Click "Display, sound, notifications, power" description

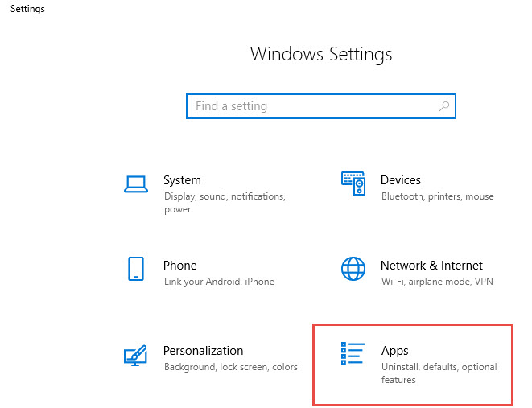(224, 203)
